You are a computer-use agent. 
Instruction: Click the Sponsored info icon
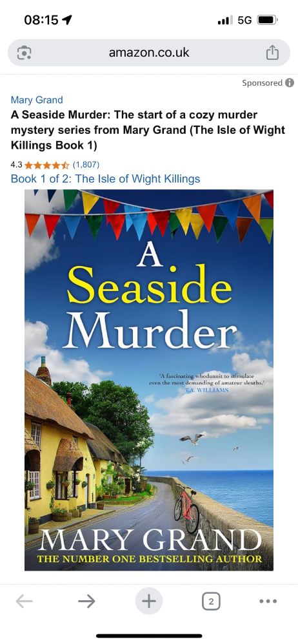tap(290, 82)
